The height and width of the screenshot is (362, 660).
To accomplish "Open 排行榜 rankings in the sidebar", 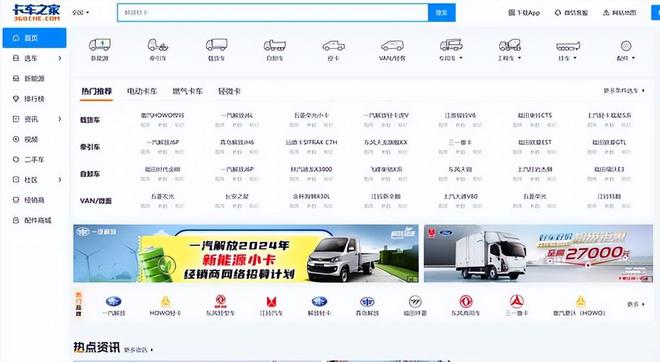I will (33, 99).
